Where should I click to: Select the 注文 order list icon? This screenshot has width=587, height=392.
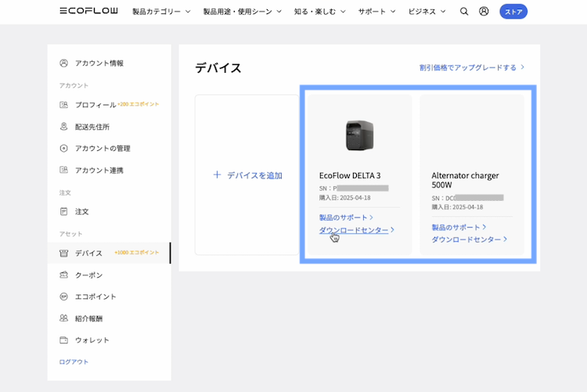63,211
